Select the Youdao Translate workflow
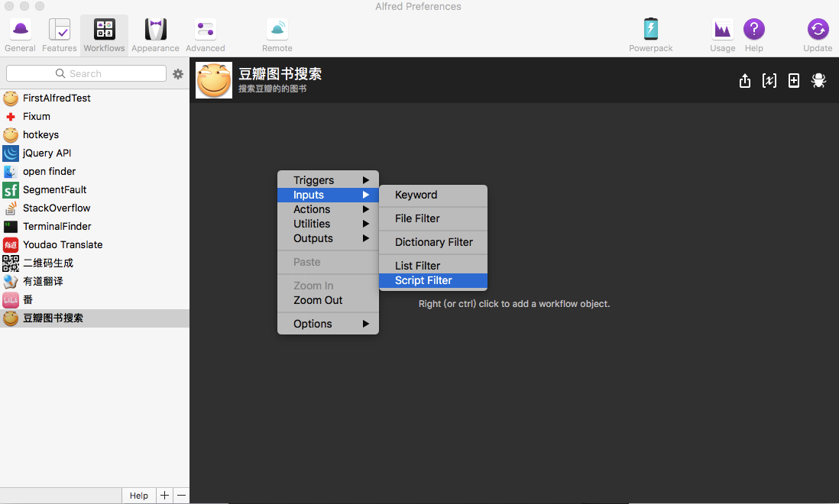This screenshot has width=839, height=504. pos(95,245)
